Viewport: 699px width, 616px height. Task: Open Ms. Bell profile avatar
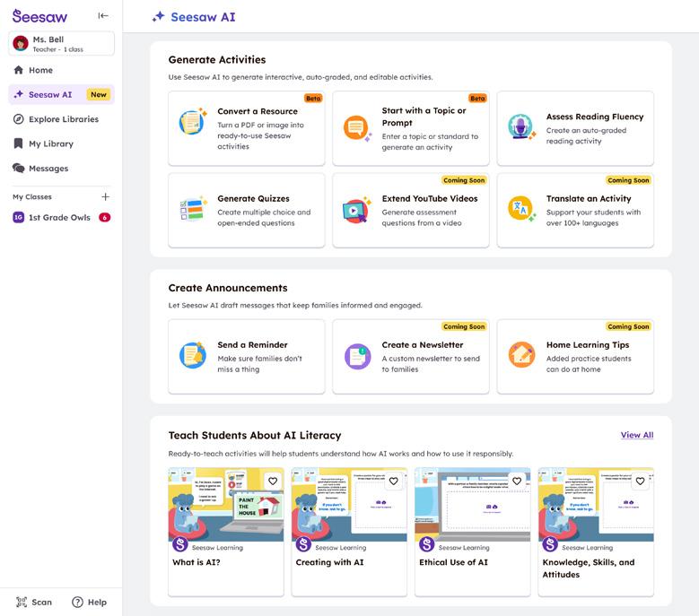click(21, 44)
